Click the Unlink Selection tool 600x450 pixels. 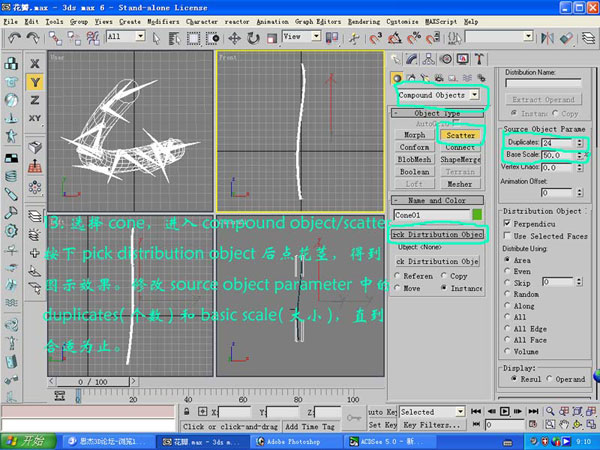pyautogui.click(x=74, y=38)
